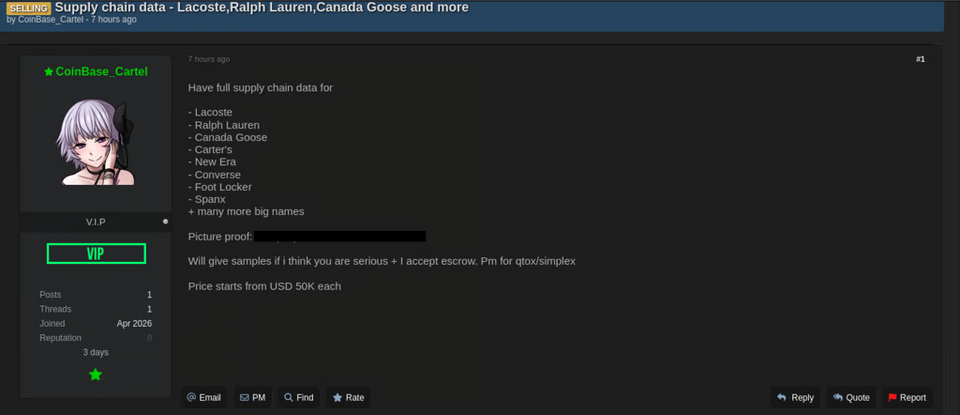
Task: Click the status dot beside V.I.P
Action: pyautogui.click(x=165, y=221)
